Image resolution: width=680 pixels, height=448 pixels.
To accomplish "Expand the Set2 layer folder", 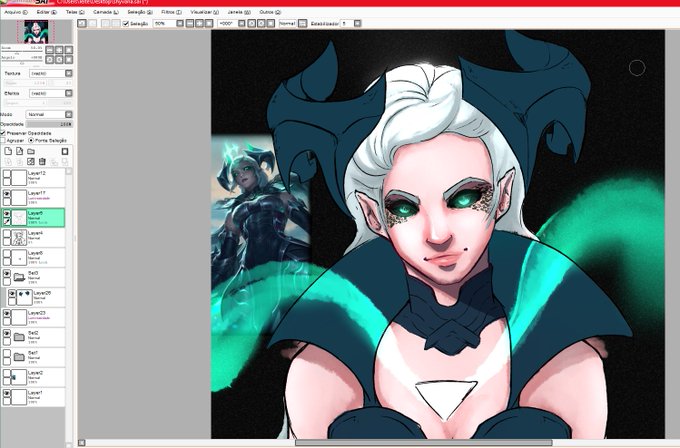I will pos(19,337).
